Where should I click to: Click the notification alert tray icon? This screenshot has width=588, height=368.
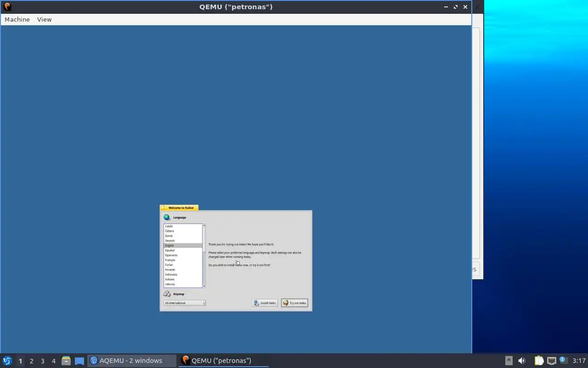point(563,360)
